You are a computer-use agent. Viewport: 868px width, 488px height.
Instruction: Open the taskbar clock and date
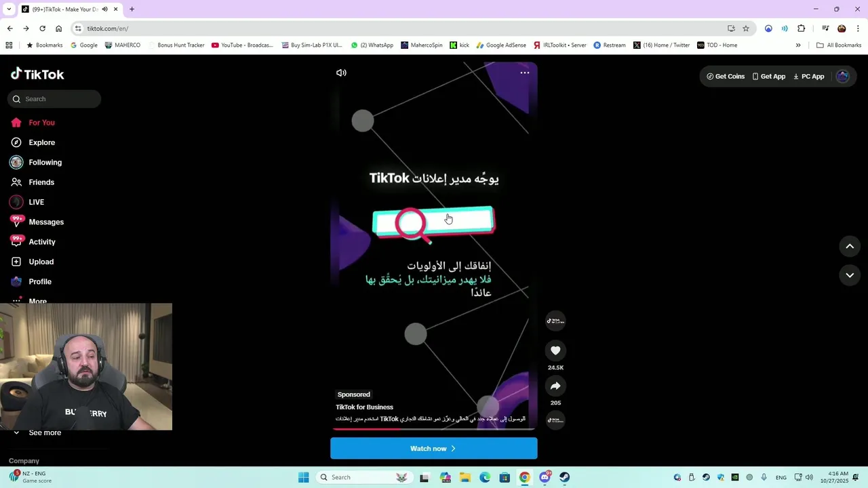click(x=834, y=477)
